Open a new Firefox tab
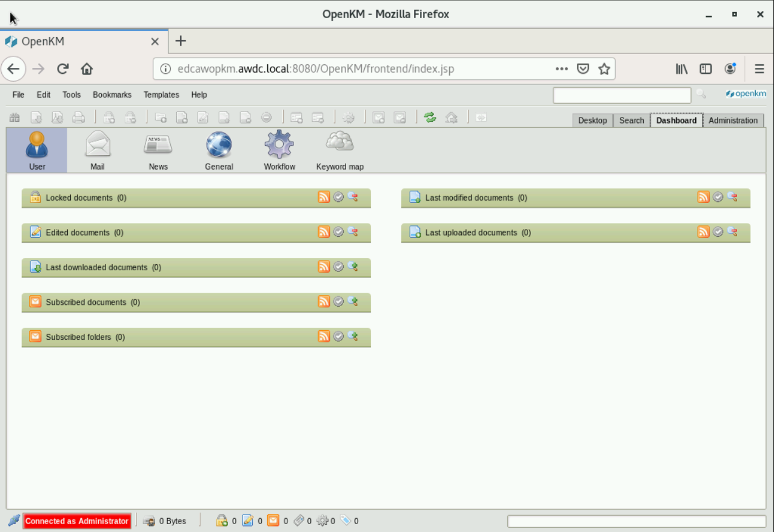 tap(181, 41)
